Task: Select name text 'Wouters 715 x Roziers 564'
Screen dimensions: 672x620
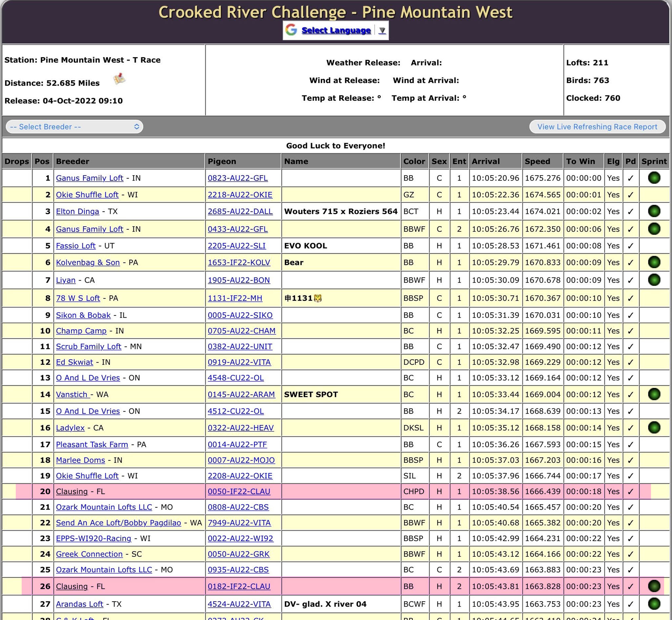Action: [x=341, y=211]
